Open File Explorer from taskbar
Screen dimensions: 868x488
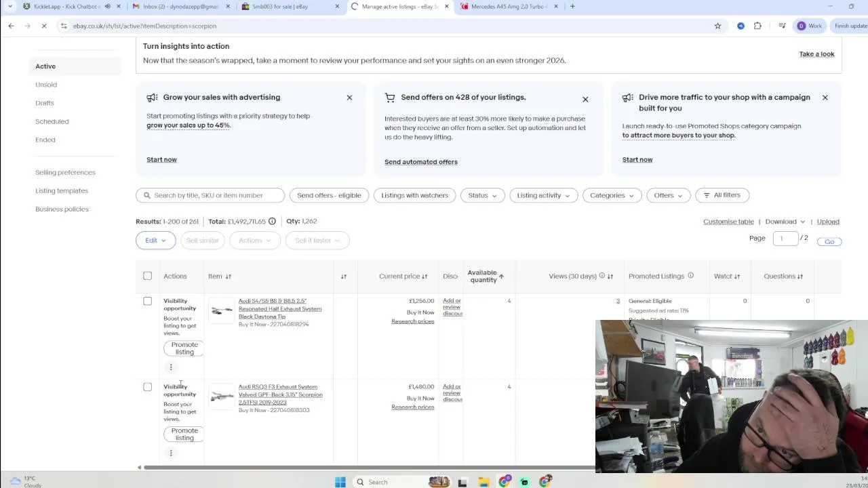(x=484, y=482)
